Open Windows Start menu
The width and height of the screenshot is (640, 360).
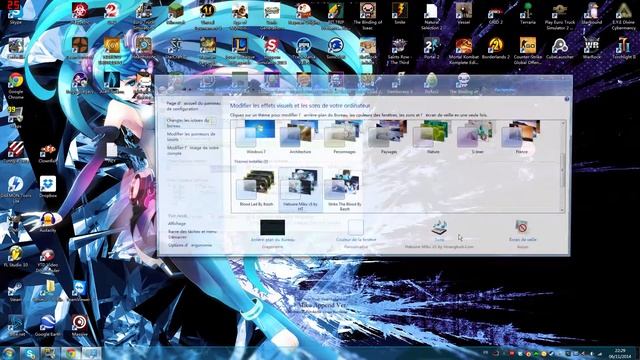coord(9,353)
